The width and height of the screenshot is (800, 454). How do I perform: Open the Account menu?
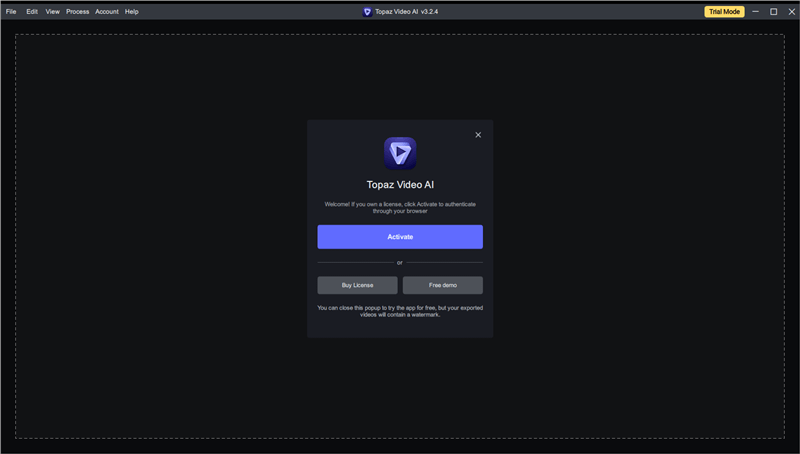point(107,11)
